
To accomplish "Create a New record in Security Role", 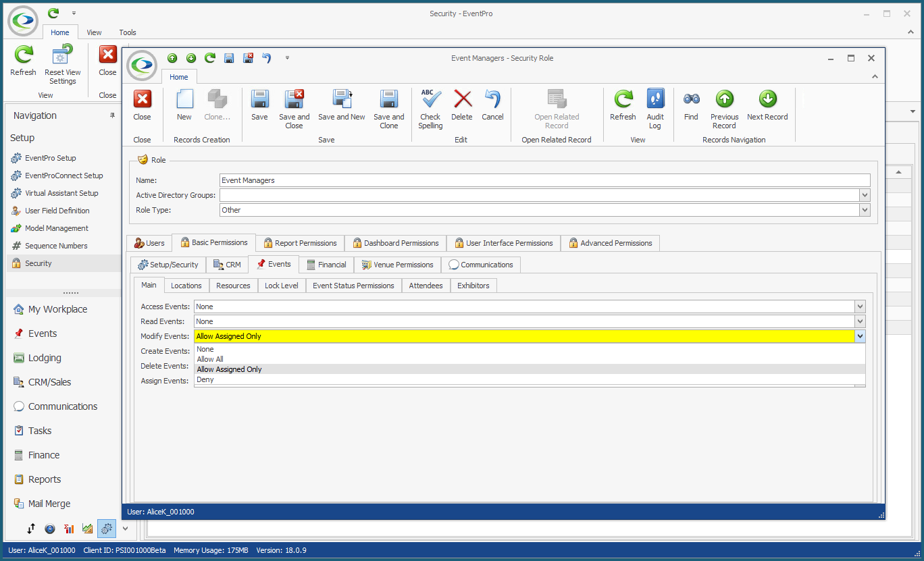I will (184, 105).
